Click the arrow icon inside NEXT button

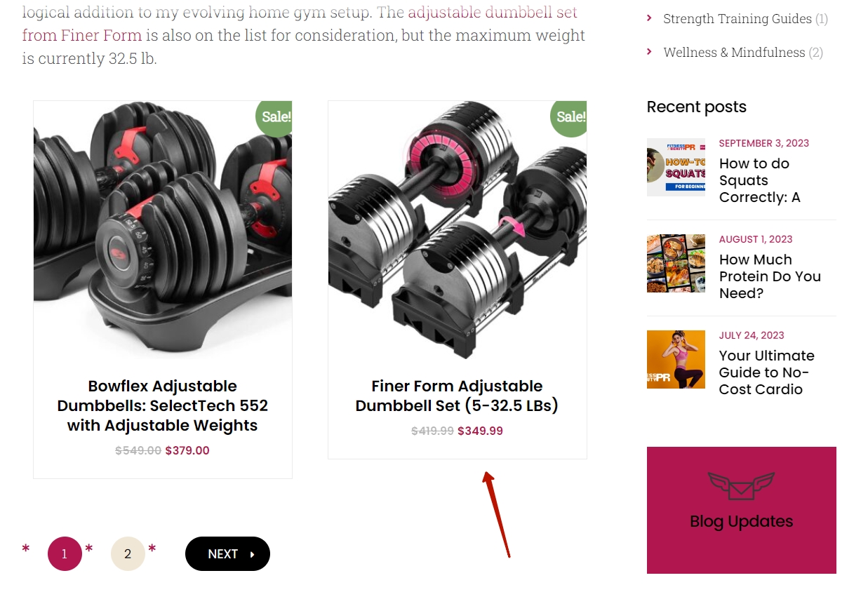(x=252, y=554)
